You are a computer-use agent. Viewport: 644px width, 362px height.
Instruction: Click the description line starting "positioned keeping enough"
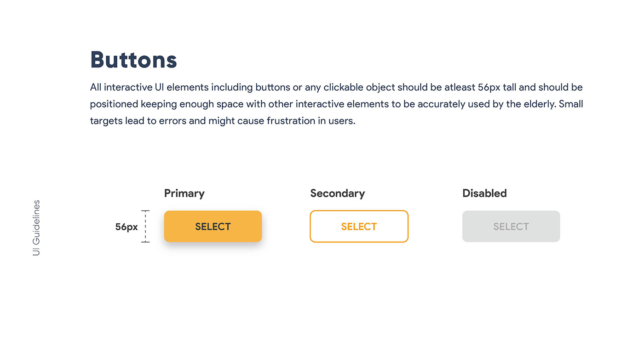336,104
